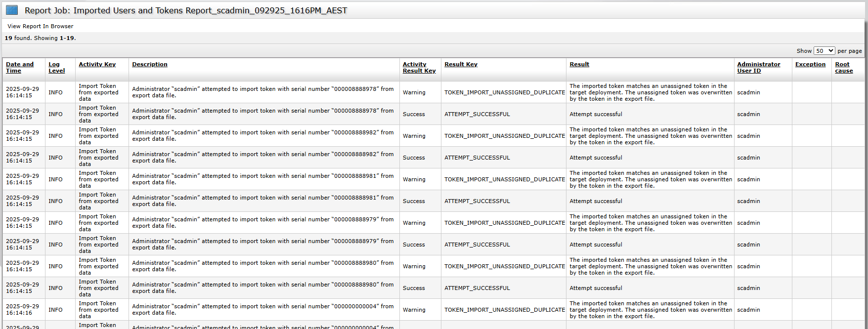Sort by Date and Time column
This screenshot has width=868, height=329.
pyautogui.click(x=20, y=67)
